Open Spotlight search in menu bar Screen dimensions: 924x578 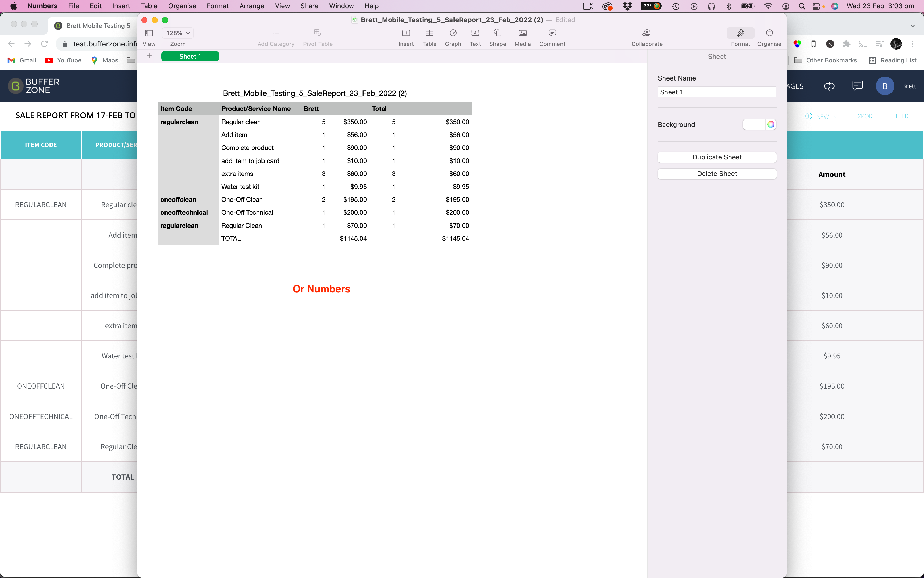pos(802,6)
